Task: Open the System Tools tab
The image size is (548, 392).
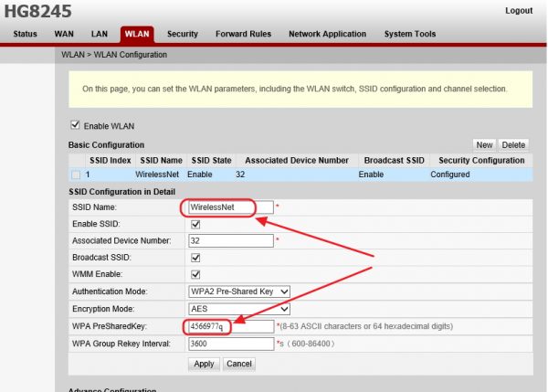Action: [x=410, y=35]
